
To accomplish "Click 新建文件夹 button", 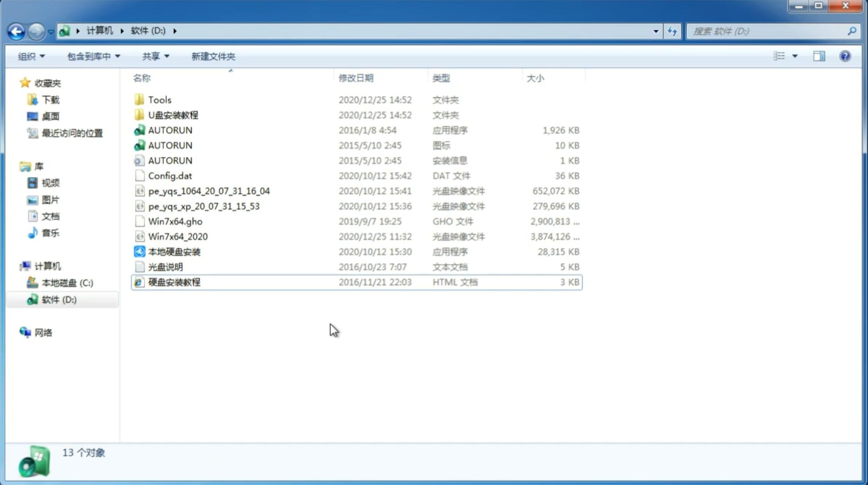I will [214, 56].
